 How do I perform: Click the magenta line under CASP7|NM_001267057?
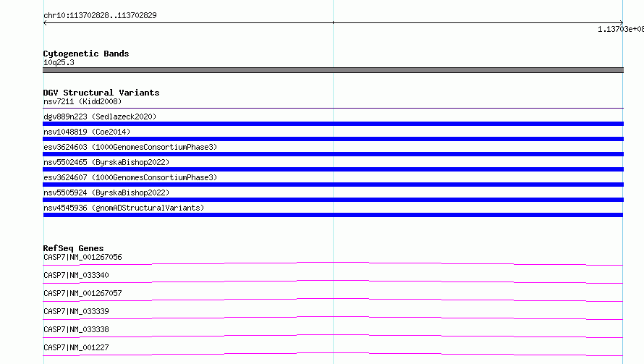tap(333, 300)
